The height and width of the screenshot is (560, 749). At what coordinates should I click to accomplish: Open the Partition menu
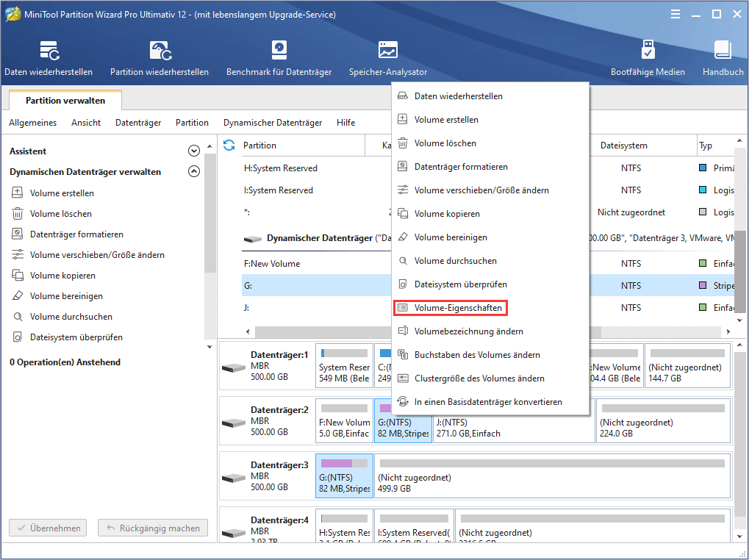[x=192, y=123]
